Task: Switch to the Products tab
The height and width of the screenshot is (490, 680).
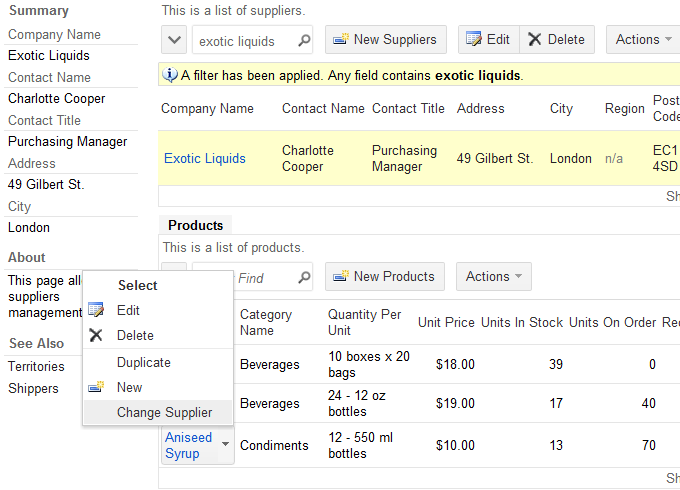Action: pos(195,225)
